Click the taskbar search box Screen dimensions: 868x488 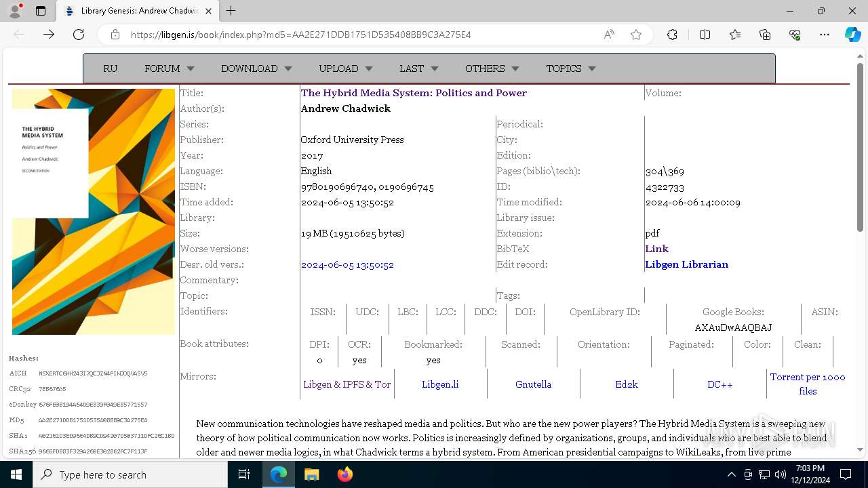point(130,474)
